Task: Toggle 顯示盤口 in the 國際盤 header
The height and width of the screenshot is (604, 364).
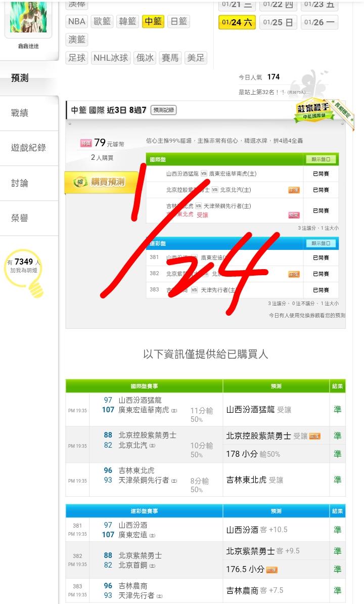Action: (x=321, y=159)
